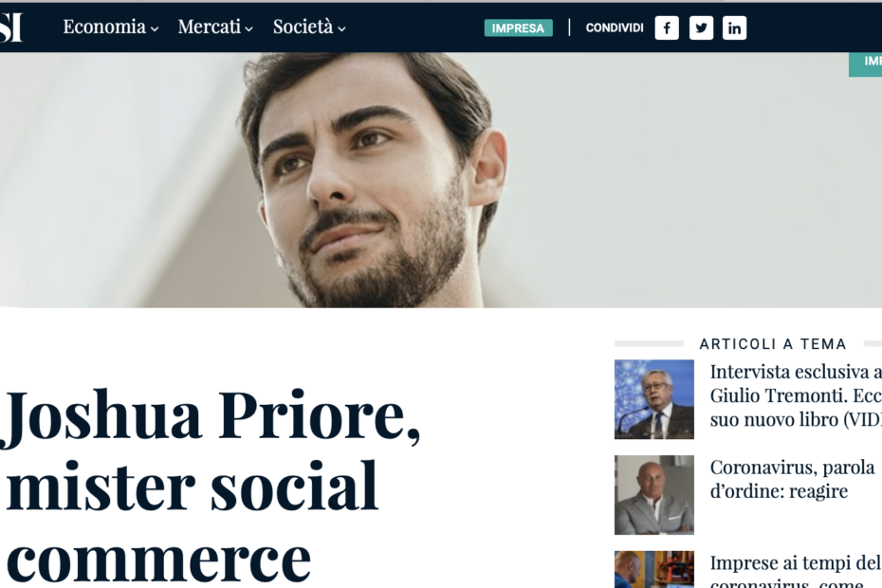Screen dimensions: 882x588
Task: Open Giulio Tremonti interview article link
Action: 796,395
